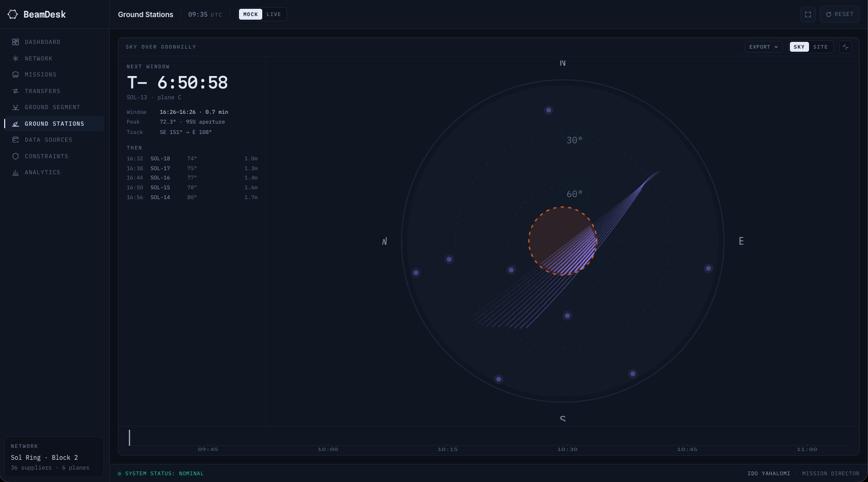Click the Data Sources database icon
Image resolution: width=868 pixels, height=482 pixels.
pos(16,140)
